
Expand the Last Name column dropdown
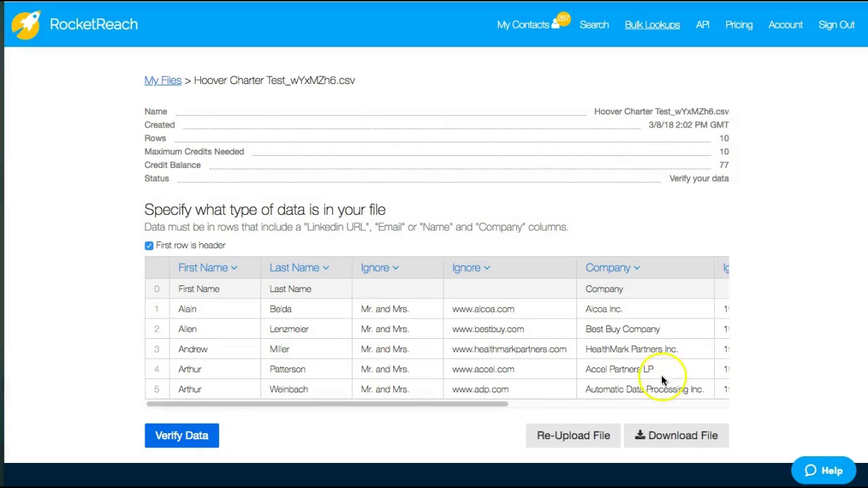[x=299, y=268]
